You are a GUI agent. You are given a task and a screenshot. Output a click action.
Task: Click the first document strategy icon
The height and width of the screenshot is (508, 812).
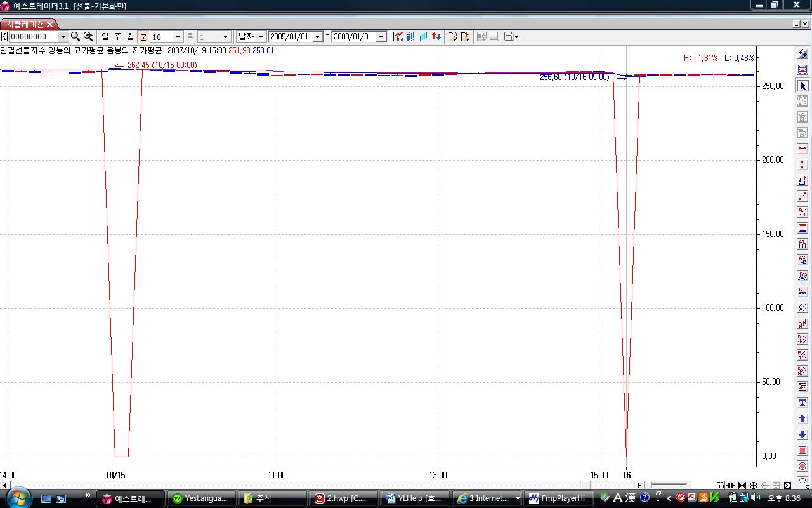click(452, 37)
